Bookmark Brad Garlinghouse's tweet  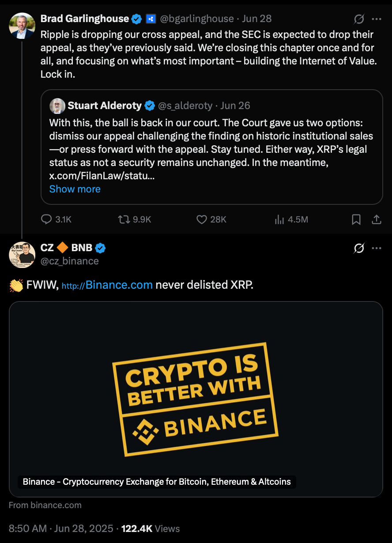(356, 219)
